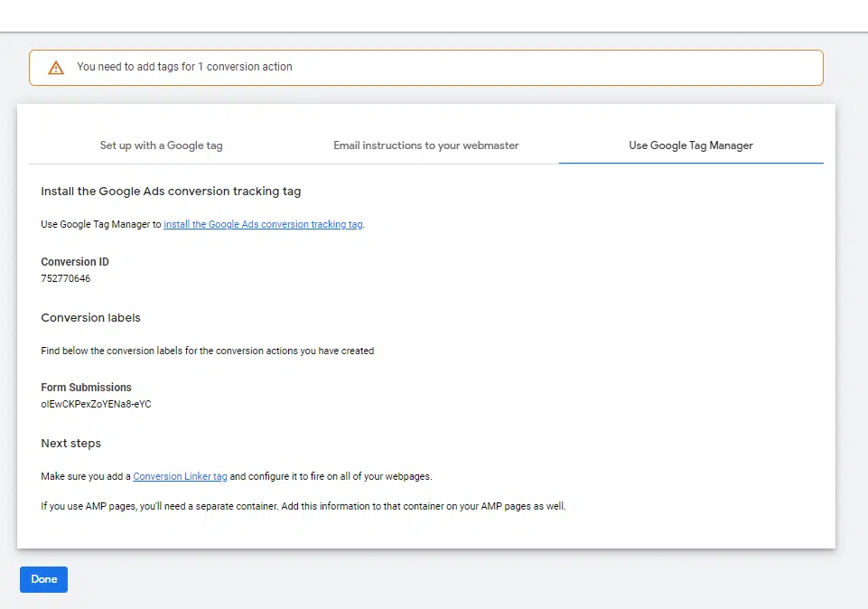Click 'Install the Google Ads conversion tracking tag' heading
868x609 pixels.
pyautogui.click(x=171, y=191)
